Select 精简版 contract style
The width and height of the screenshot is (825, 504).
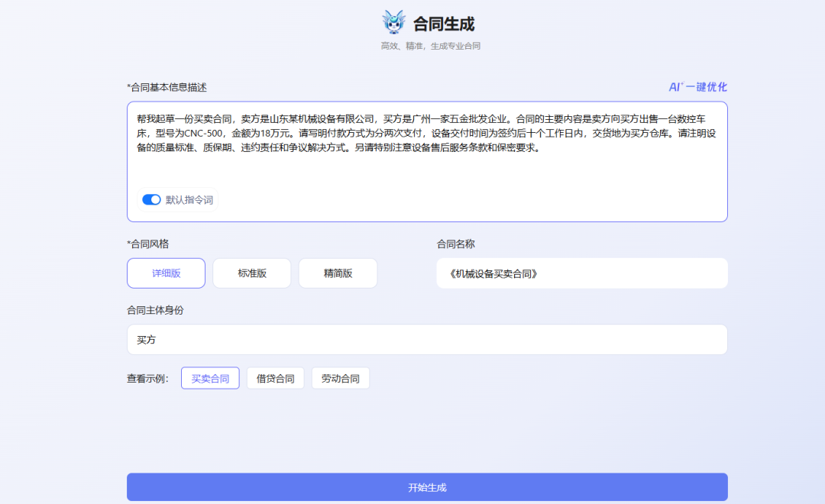coord(338,273)
